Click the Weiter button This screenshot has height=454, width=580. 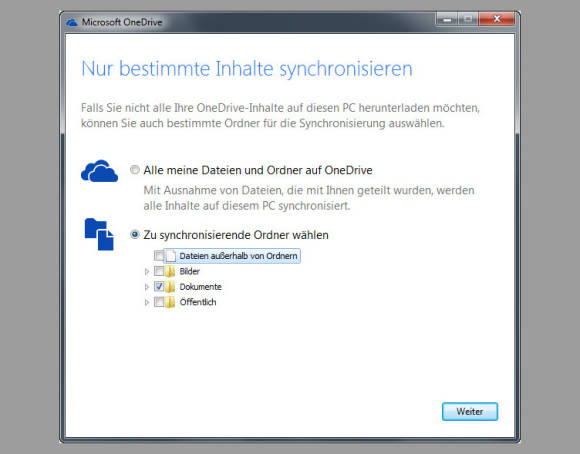point(470,411)
